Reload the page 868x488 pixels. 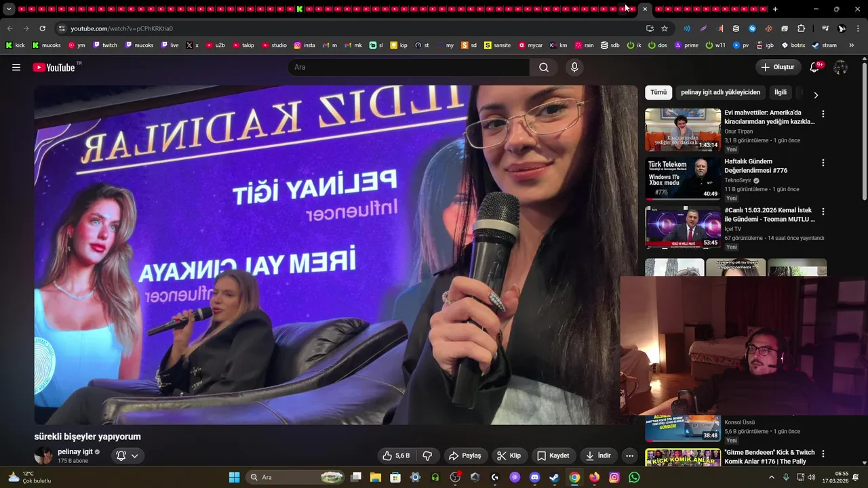click(42, 28)
